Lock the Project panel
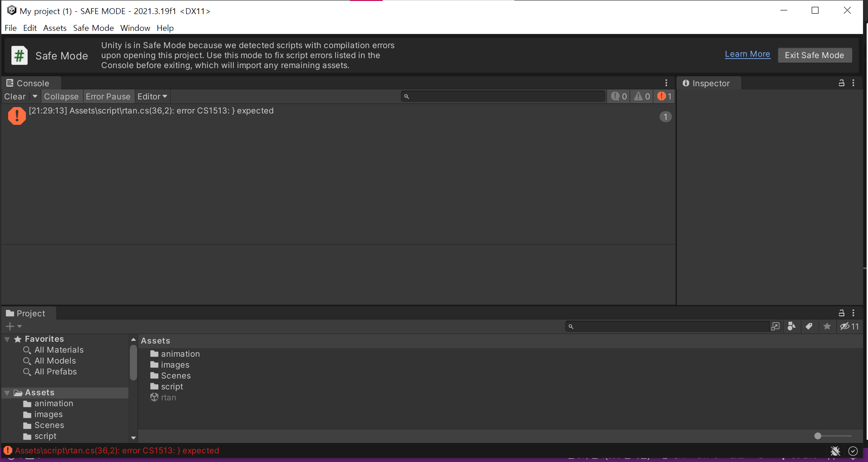 [841, 313]
